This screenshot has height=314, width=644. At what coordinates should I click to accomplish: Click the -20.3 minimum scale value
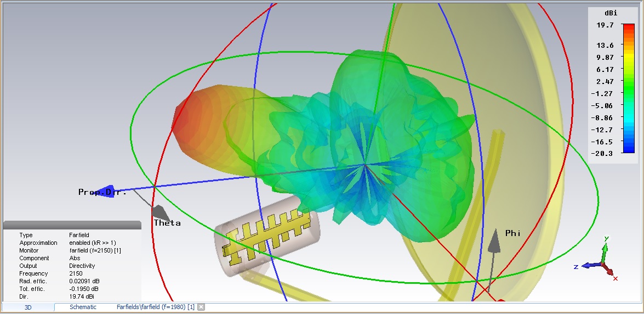coord(602,154)
